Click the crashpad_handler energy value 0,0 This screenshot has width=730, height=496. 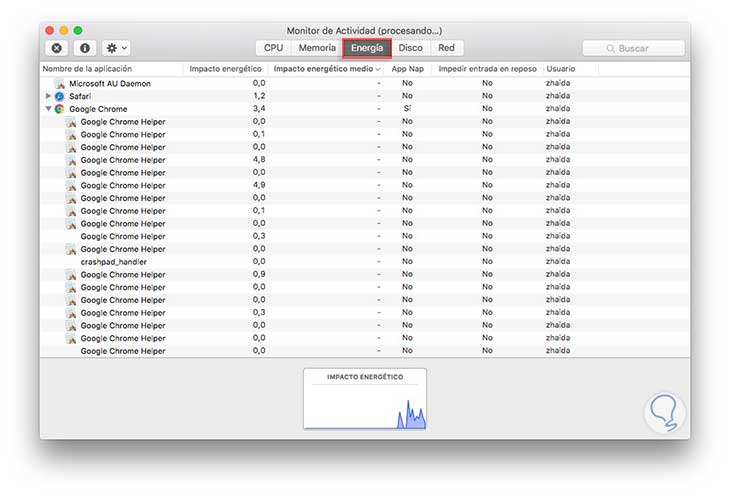[259, 262]
